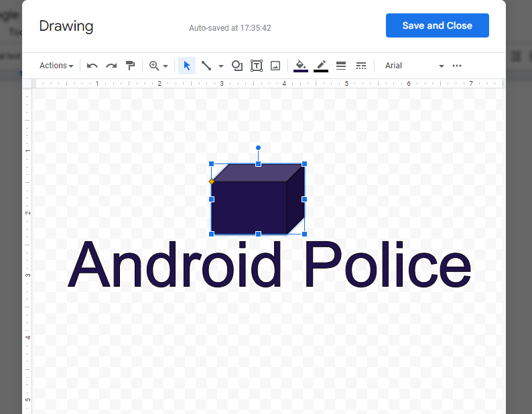The image size is (532, 414).
Task: Open the Fill color picker
Action: point(301,66)
